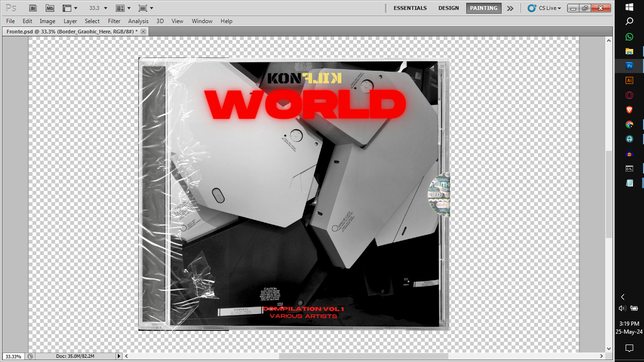Click the horizontal scrollbar left arrow

[127, 356]
